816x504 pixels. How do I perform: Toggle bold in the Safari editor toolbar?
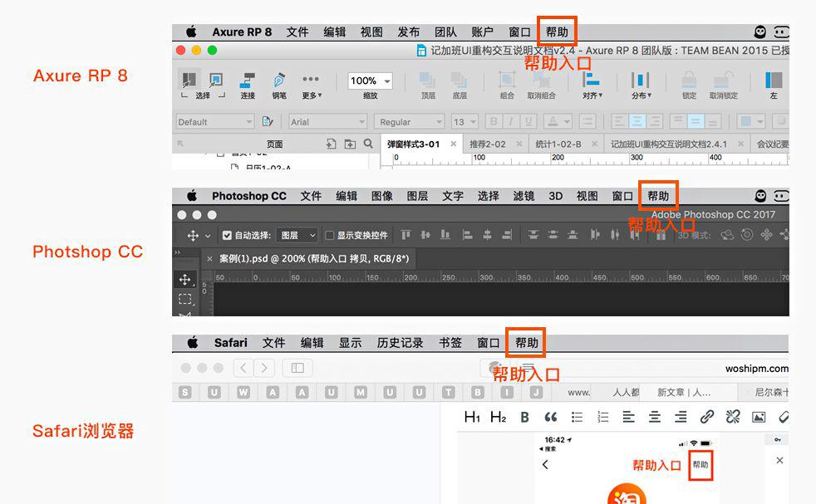(524, 417)
